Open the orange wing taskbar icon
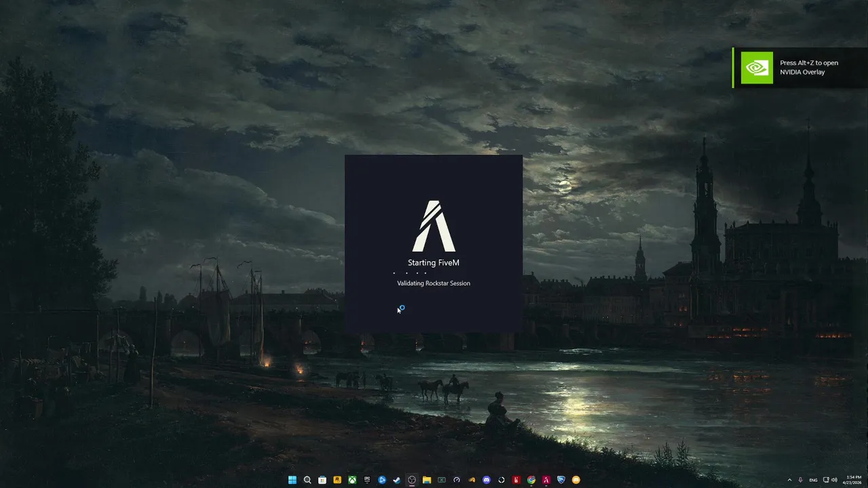The width and height of the screenshot is (868, 488). (x=471, y=480)
